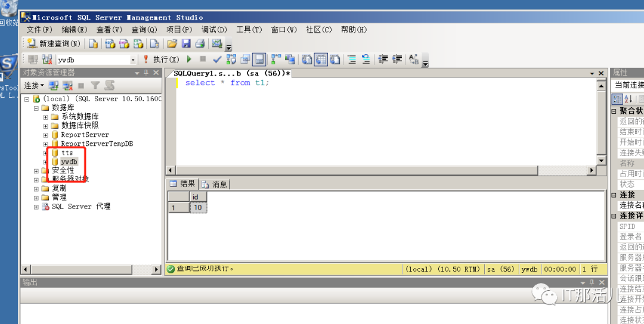
Task: Expand the 管理 folder node
Action: click(x=36, y=198)
